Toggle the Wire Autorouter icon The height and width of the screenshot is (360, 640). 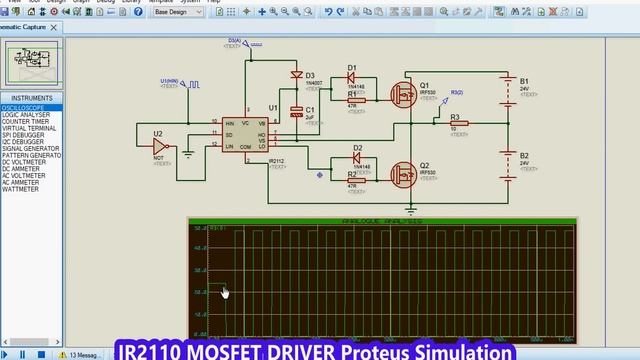[499, 12]
